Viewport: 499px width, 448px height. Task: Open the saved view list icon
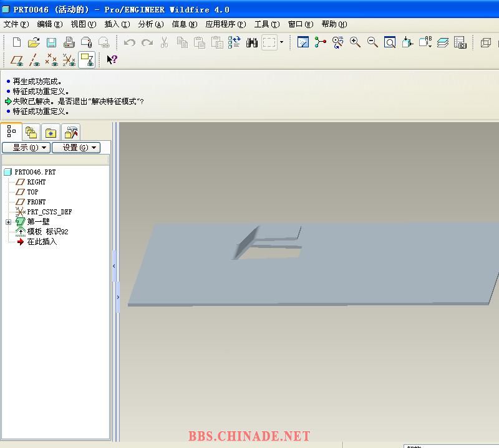pyautogui.click(x=425, y=42)
